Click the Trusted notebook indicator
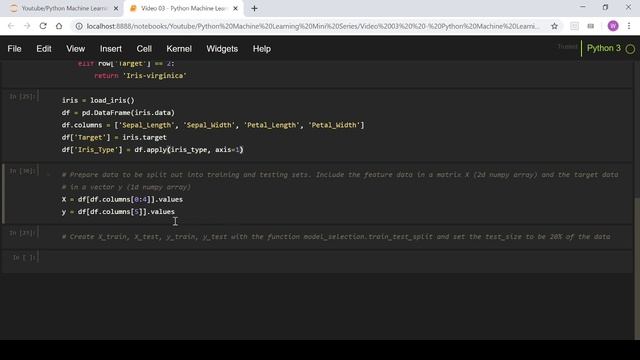Screen dimensions: 640x360 coord(568,47)
